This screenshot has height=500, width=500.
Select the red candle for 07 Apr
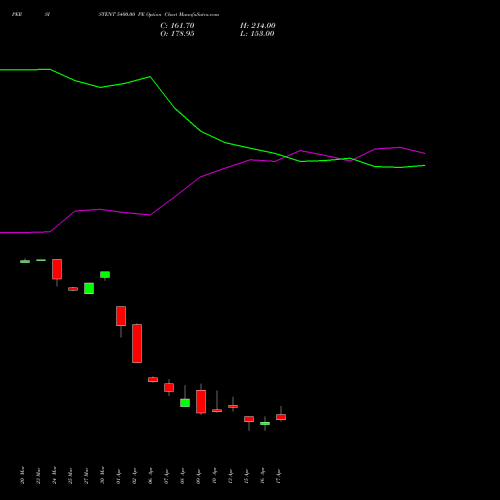point(169,387)
